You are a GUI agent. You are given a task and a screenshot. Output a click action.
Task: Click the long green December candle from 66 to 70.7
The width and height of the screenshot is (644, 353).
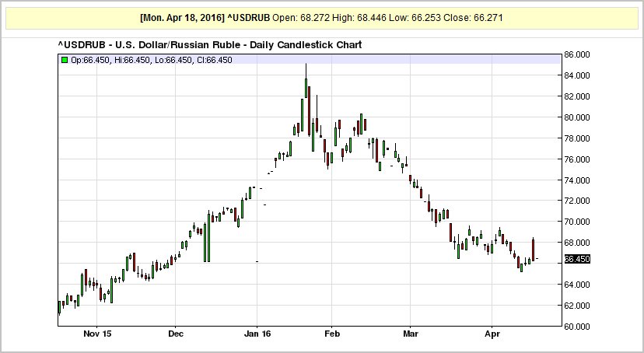pyautogui.click(x=208, y=237)
